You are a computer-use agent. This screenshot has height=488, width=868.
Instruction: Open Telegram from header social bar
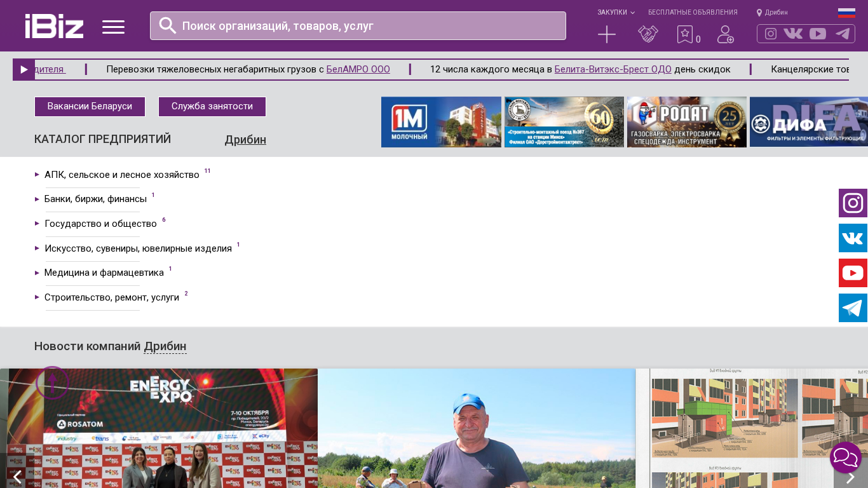coord(843,34)
